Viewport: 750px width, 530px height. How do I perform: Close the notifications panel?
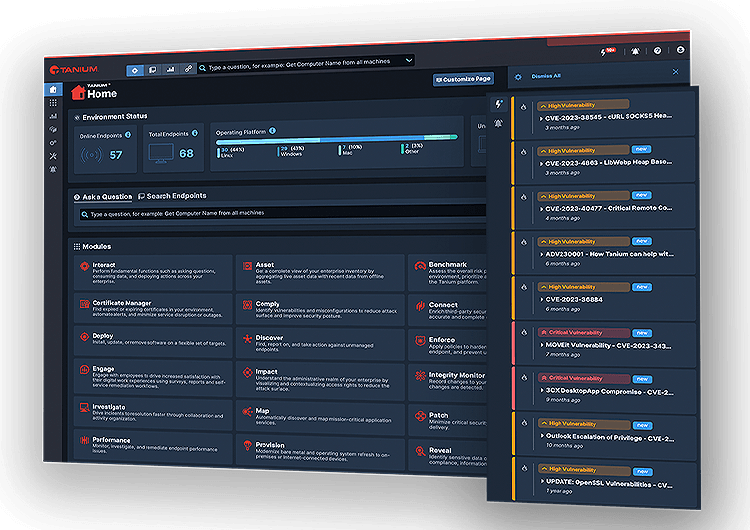tap(675, 72)
